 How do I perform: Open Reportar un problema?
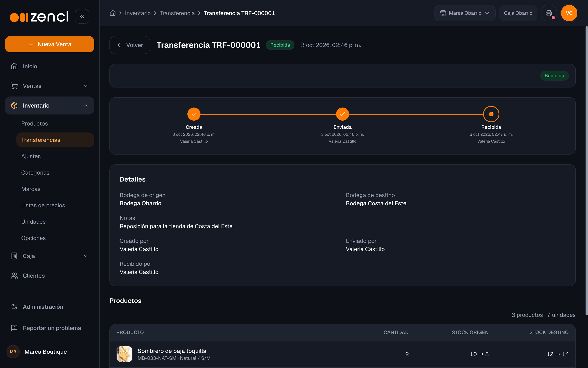coord(50,328)
